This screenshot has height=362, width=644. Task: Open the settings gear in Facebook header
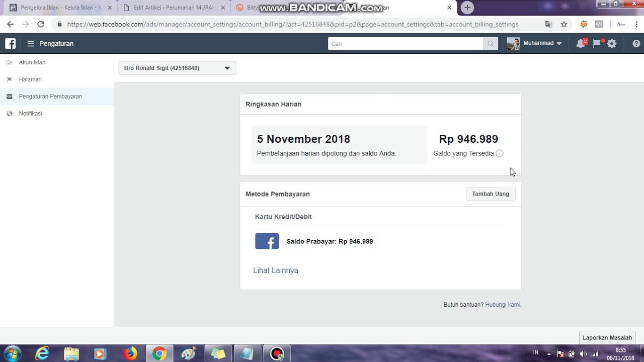click(x=612, y=44)
